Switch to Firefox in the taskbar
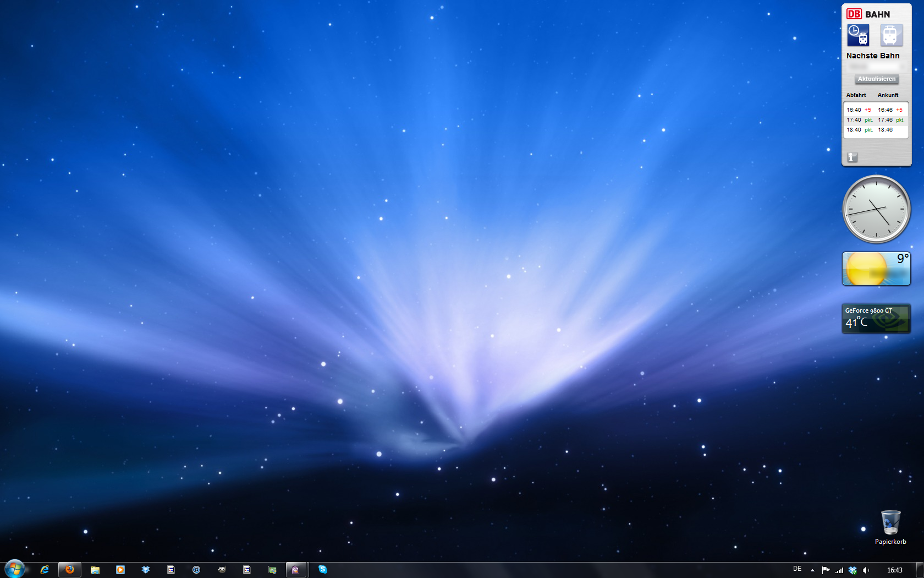Screen dimensions: 924x578 tap(70, 570)
